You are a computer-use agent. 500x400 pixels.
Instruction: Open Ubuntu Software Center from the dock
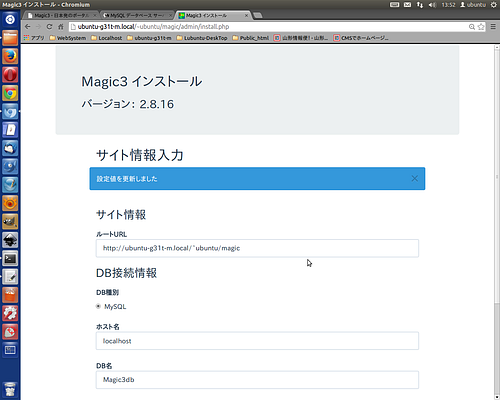10,295
